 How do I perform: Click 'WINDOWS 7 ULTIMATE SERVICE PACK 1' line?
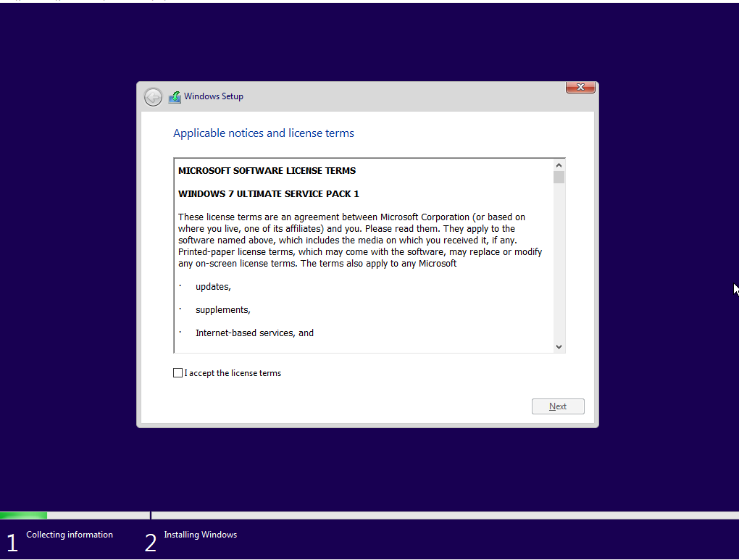click(269, 193)
